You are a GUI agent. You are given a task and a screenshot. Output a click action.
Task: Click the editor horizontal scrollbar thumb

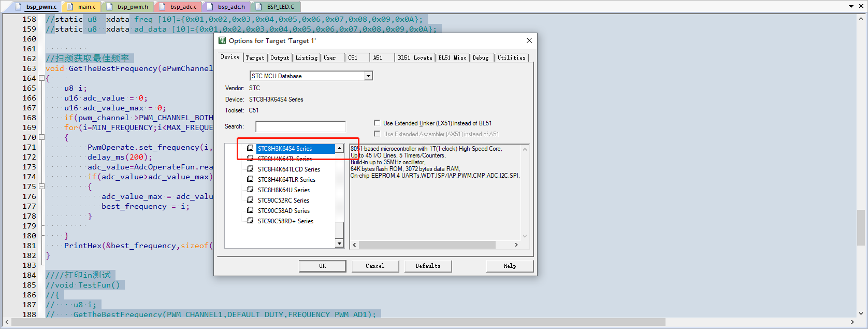coord(338,322)
